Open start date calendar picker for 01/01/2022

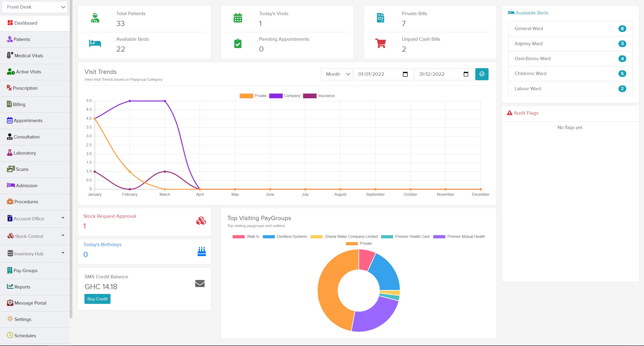(x=405, y=74)
